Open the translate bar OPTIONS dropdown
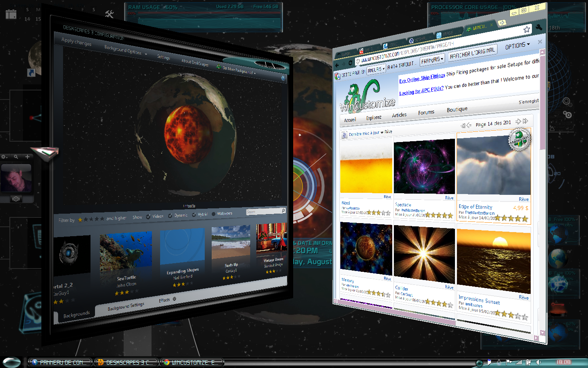Screen dimensions: 588x368 (x=517, y=45)
